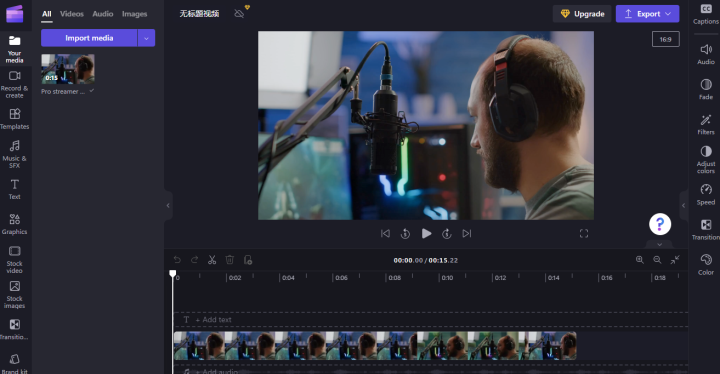The width and height of the screenshot is (720, 374).
Task: Open the Captions panel
Action: (706, 14)
